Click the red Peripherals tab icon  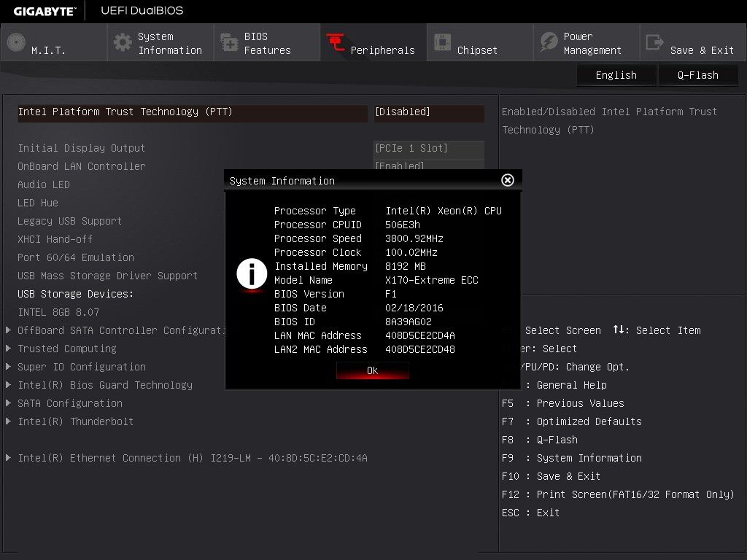[336, 42]
